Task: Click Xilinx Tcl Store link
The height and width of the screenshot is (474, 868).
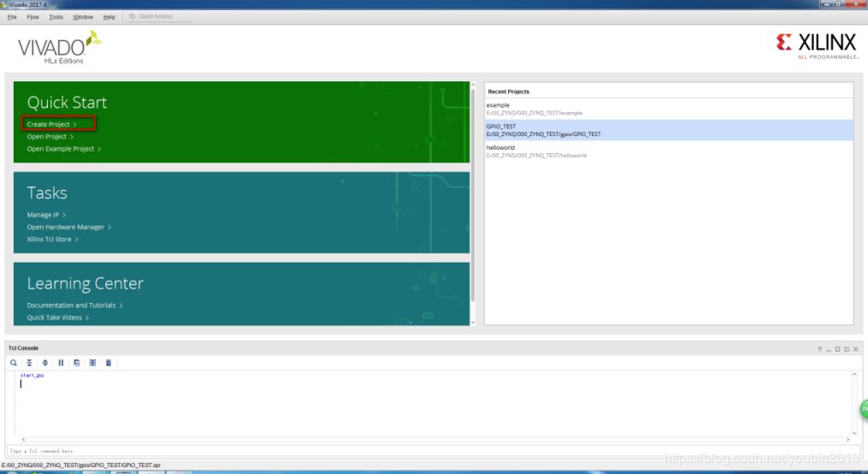Action: coord(52,240)
